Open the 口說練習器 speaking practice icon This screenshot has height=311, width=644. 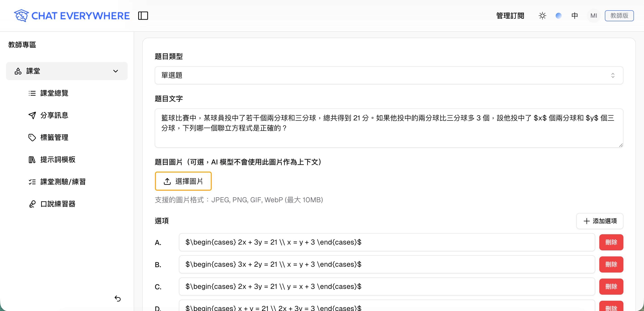32,204
